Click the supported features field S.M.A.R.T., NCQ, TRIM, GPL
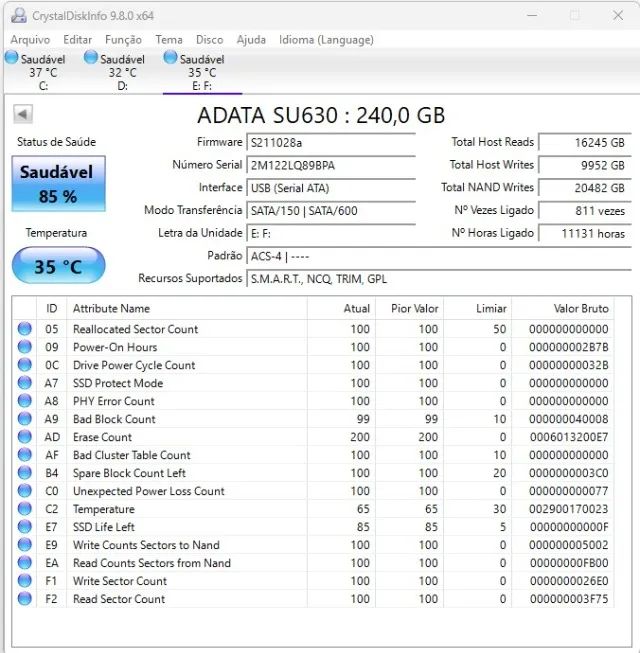The image size is (640, 653). pos(439,279)
